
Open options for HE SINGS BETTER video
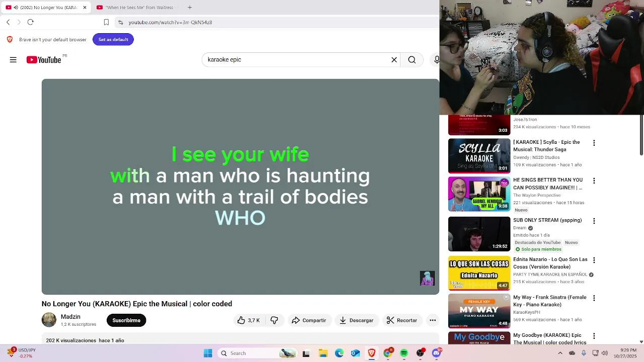click(594, 181)
